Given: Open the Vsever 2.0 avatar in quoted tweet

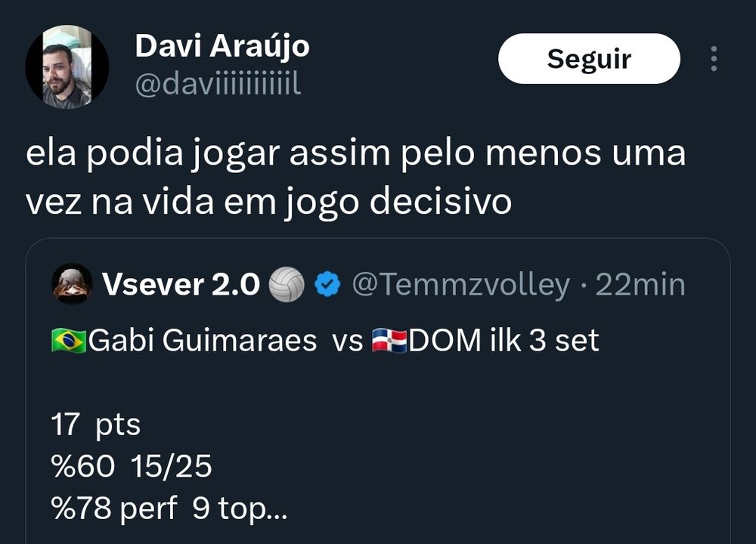Looking at the screenshot, I should coord(72,284).
